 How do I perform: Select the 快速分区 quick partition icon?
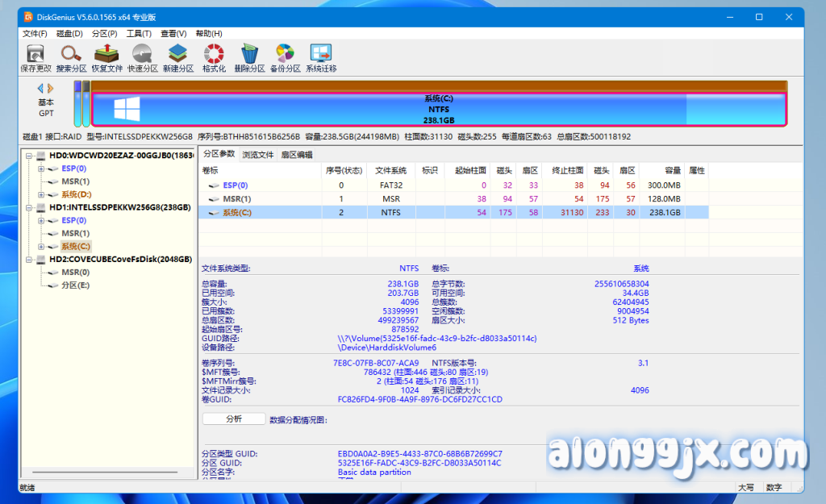point(142,55)
